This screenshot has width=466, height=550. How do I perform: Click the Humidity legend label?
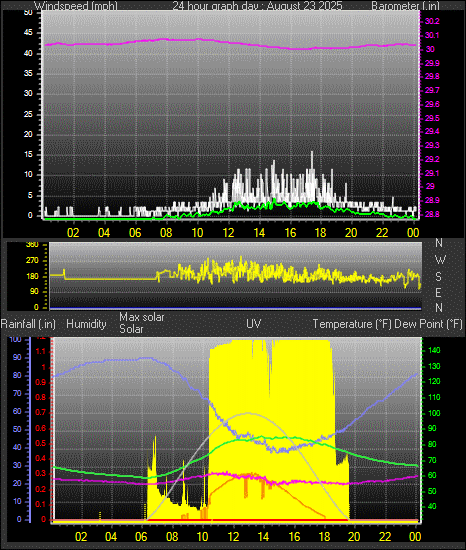coord(86,324)
